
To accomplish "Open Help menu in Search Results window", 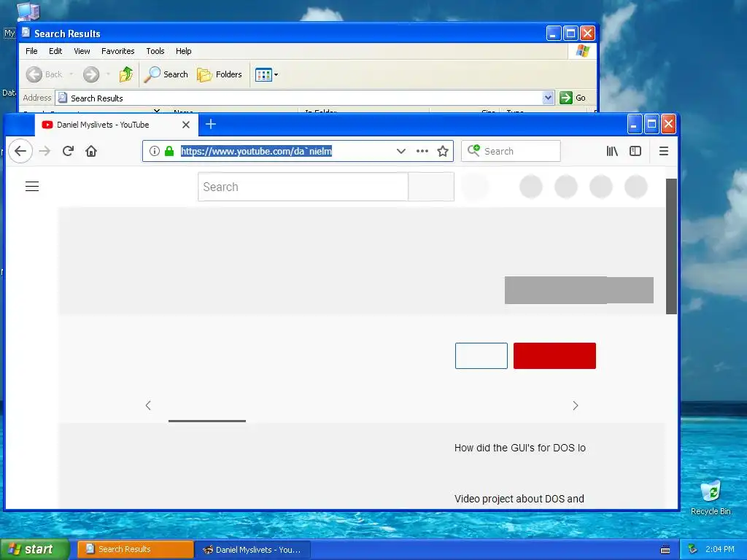I will coord(183,51).
